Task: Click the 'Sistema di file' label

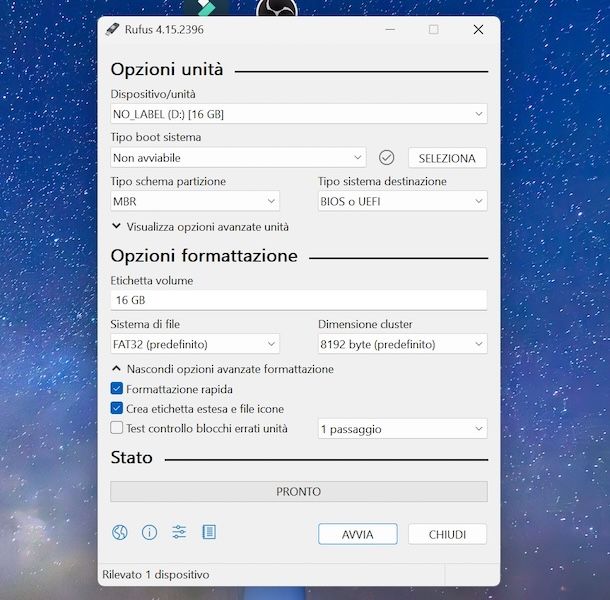Action: pyautogui.click(x=145, y=324)
